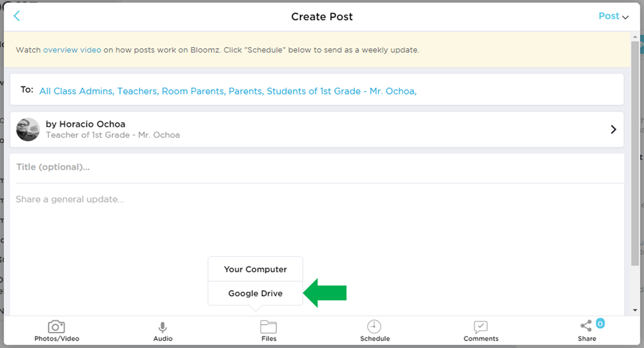Choose Your Computer from the Files menu
Image resolution: width=644 pixels, height=348 pixels.
(255, 269)
